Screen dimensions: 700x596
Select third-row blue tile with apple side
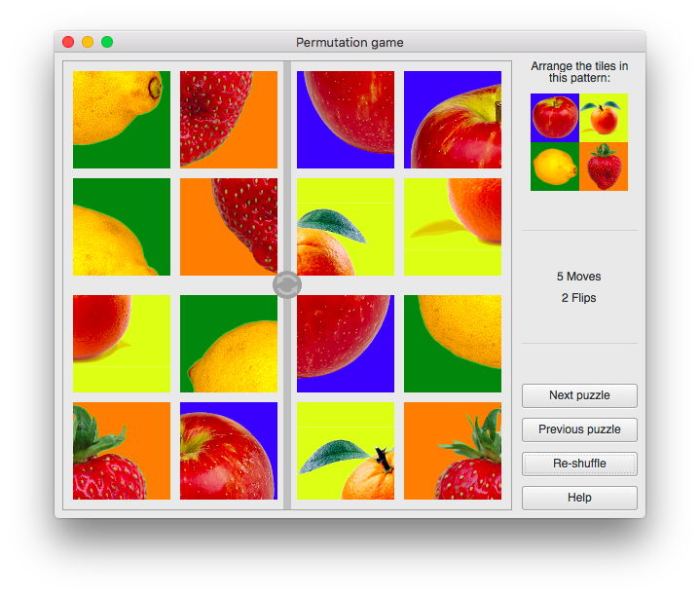(x=346, y=344)
